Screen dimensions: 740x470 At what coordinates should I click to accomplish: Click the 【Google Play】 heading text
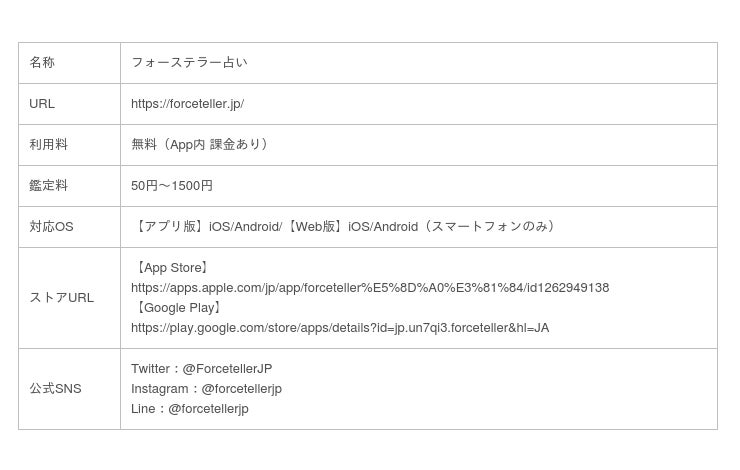(x=178, y=308)
